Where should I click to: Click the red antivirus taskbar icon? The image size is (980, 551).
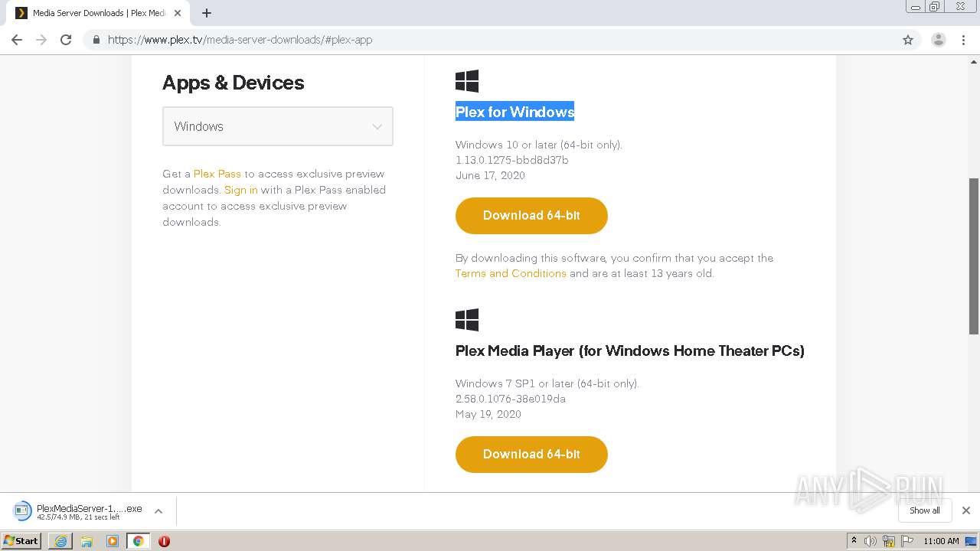click(x=164, y=541)
